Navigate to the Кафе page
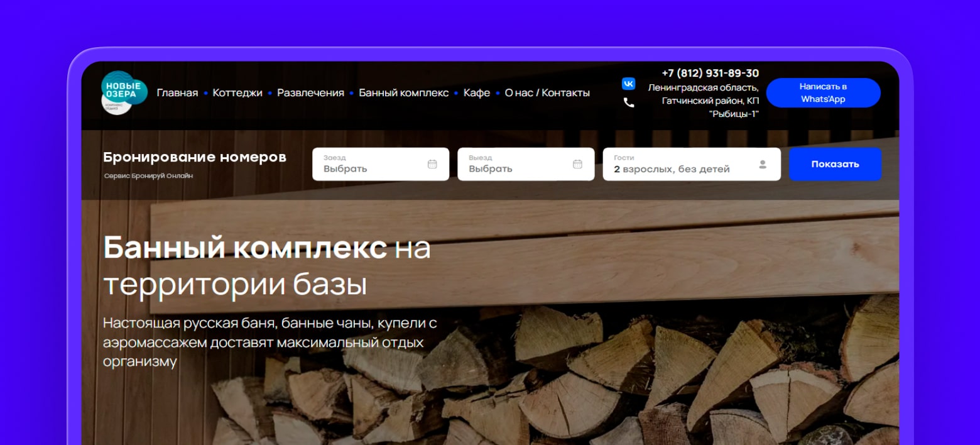The width and height of the screenshot is (980, 445). 477,93
